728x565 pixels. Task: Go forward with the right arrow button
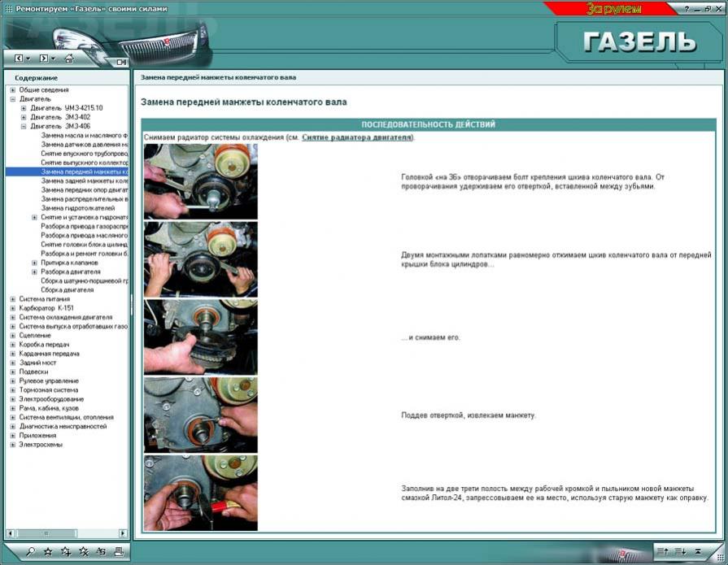tap(44, 58)
